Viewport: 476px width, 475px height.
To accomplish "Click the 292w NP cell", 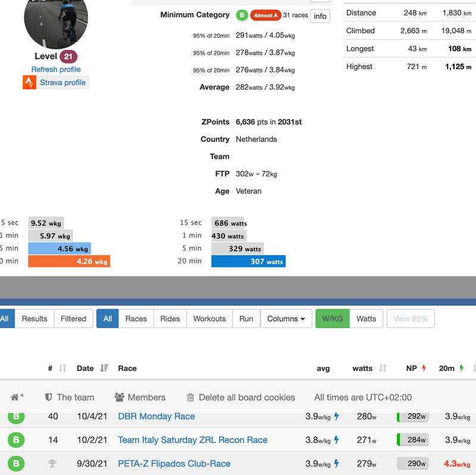I will click(x=413, y=416).
